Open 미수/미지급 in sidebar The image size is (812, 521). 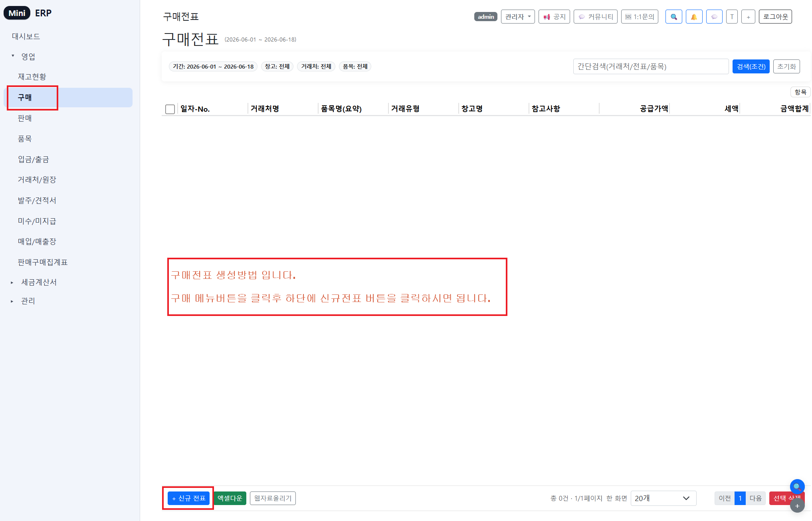click(x=37, y=221)
